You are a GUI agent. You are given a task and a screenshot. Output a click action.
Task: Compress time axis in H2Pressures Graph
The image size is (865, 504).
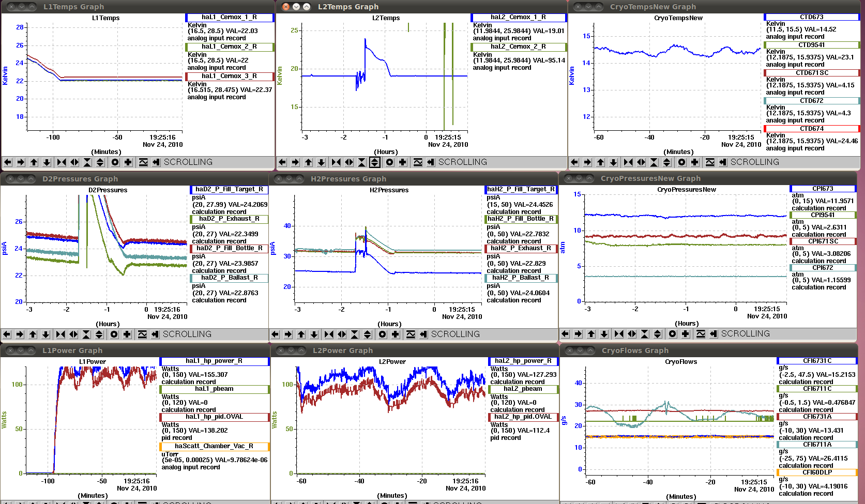coord(329,334)
